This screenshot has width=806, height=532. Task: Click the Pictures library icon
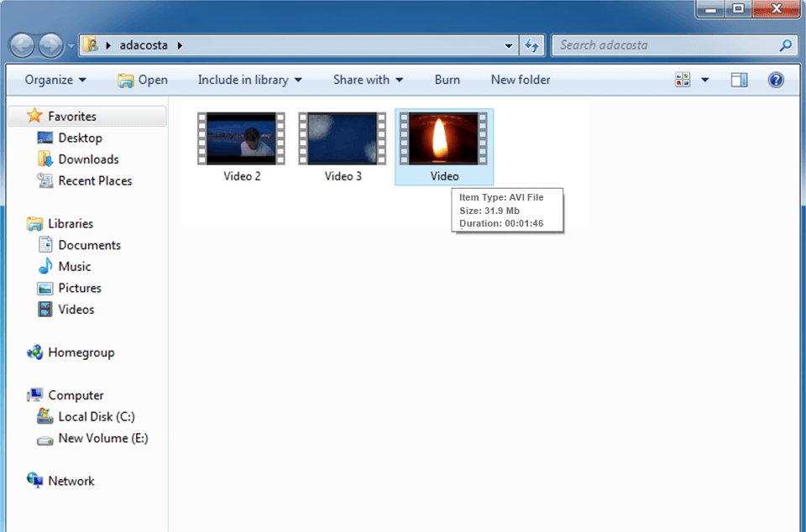click(x=44, y=289)
